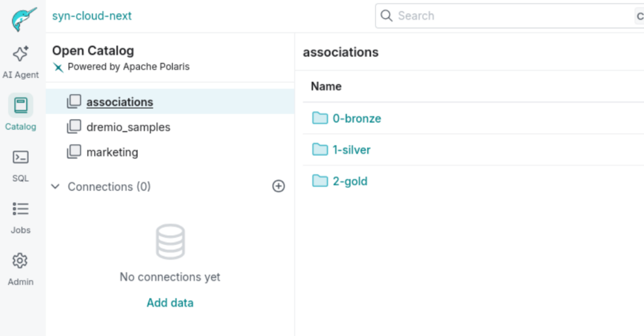
Task: Click the Powered by Apache Polaris text
Action: click(x=128, y=67)
